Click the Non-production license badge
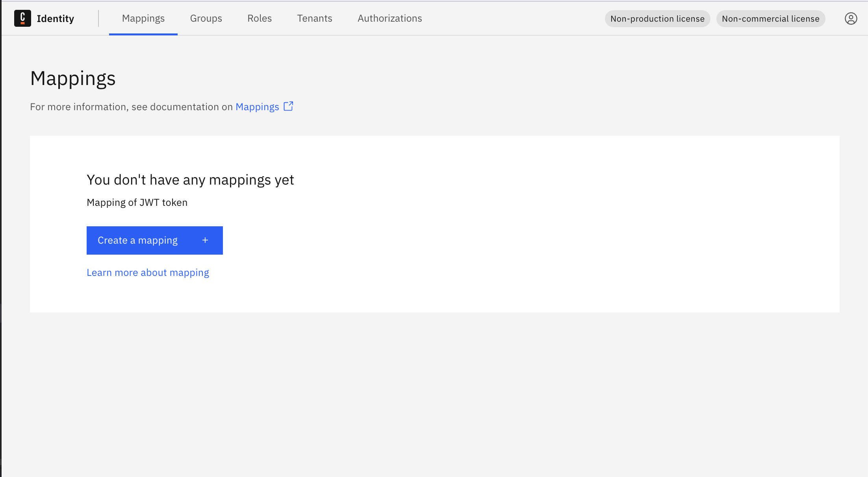The height and width of the screenshot is (477, 868). pos(657,18)
